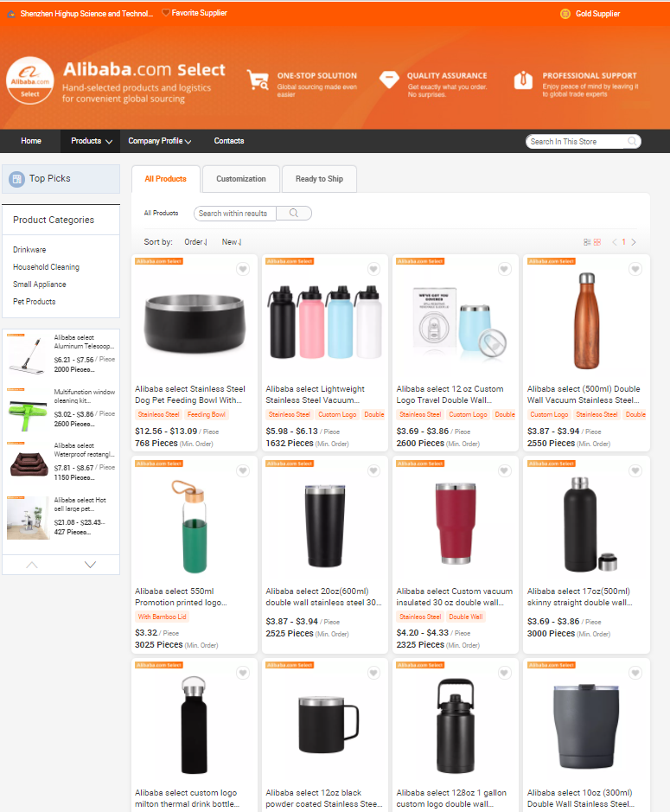Open the Drinkware category link
The width and height of the screenshot is (670, 812).
pyautogui.click(x=29, y=250)
